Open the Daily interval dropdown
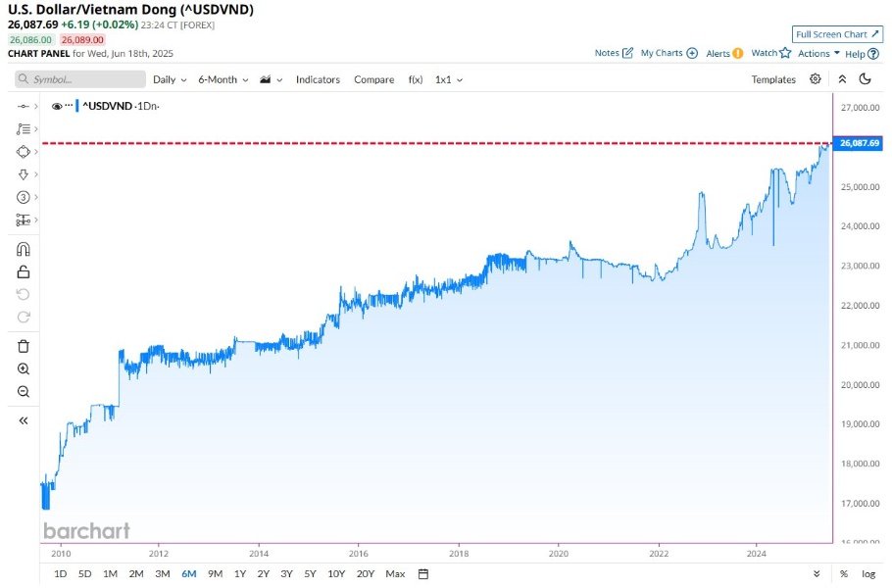 point(170,79)
